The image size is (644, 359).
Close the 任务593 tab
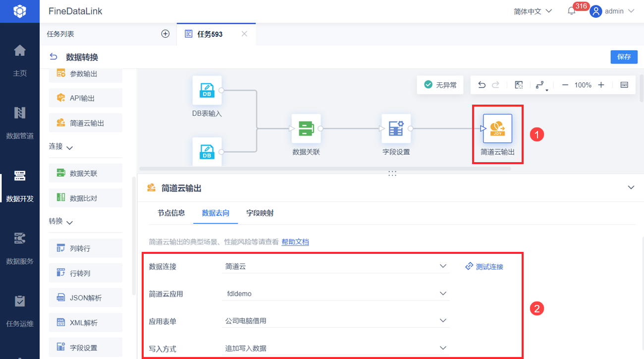point(244,34)
